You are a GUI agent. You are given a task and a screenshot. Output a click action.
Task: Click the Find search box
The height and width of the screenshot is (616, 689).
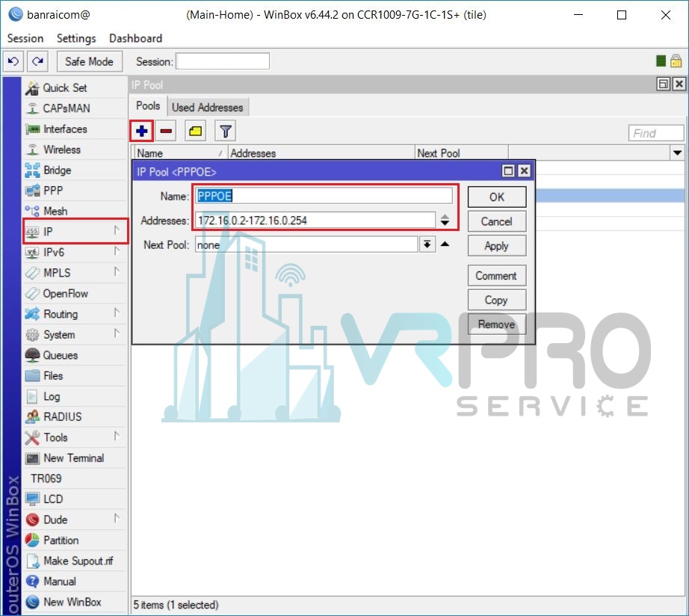pyautogui.click(x=656, y=133)
